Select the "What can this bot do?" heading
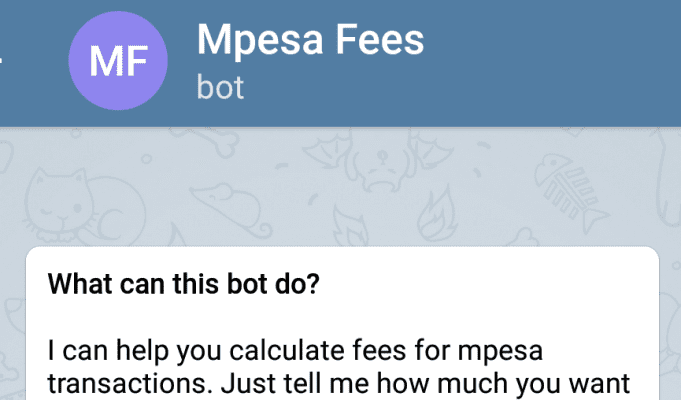Viewport: 681px width, 400px height. tap(183, 284)
